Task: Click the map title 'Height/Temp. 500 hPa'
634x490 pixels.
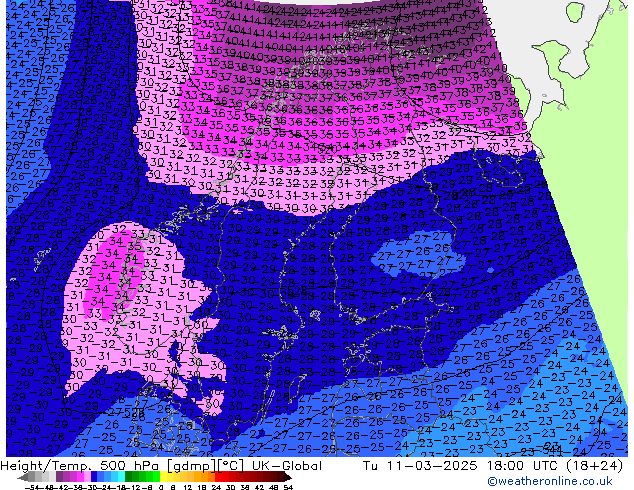Action: tap(82, 466)
